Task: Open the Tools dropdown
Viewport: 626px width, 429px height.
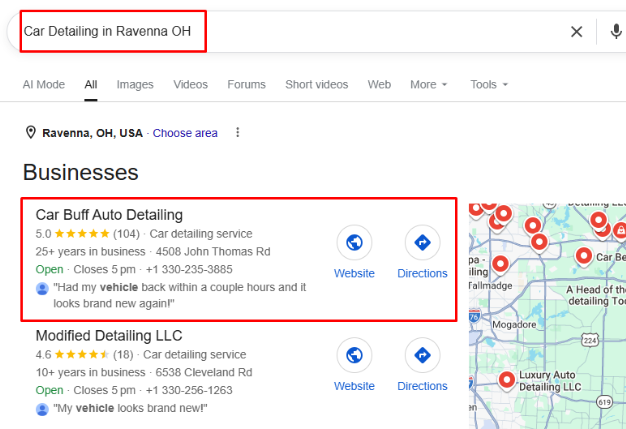Action: click(x=489, y=85)
